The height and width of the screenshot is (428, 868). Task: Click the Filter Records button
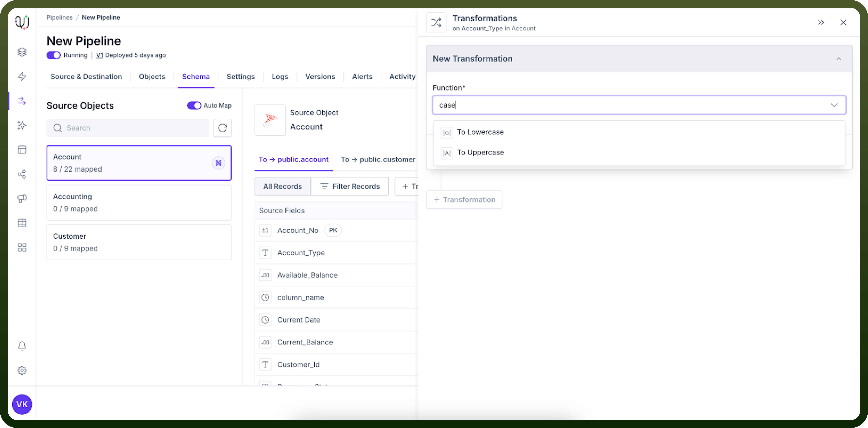[x=350, y=187]
